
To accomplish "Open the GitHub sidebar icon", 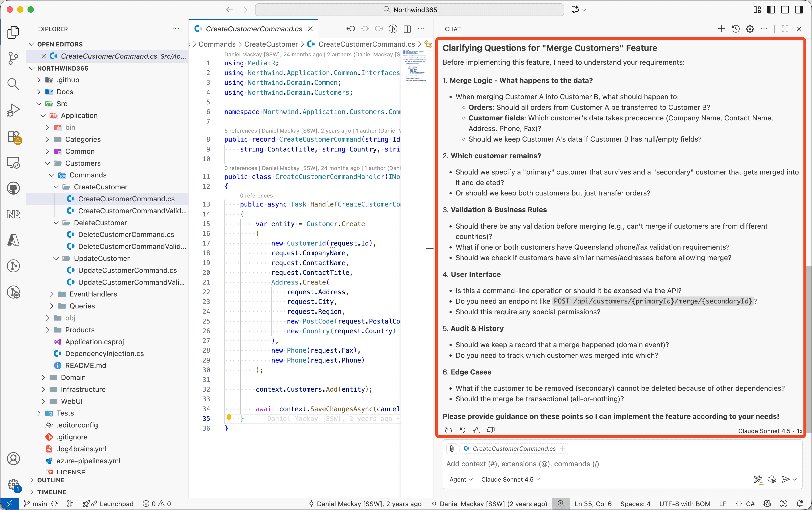I will tap(13, 188).
